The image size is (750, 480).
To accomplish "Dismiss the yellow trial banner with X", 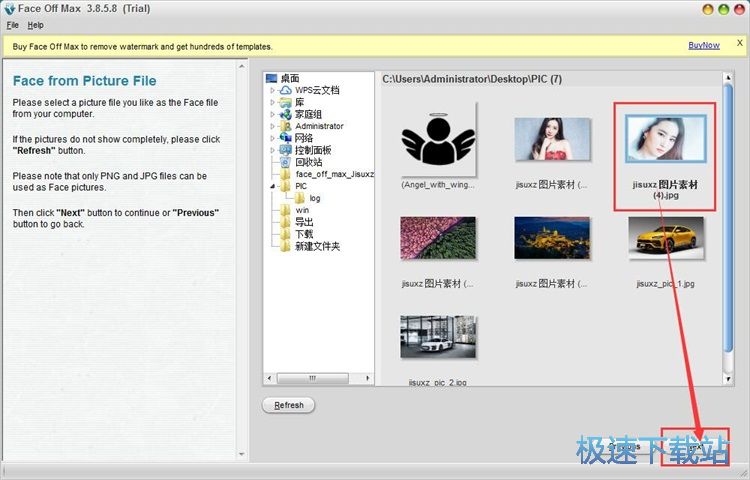I will (739, 43).
